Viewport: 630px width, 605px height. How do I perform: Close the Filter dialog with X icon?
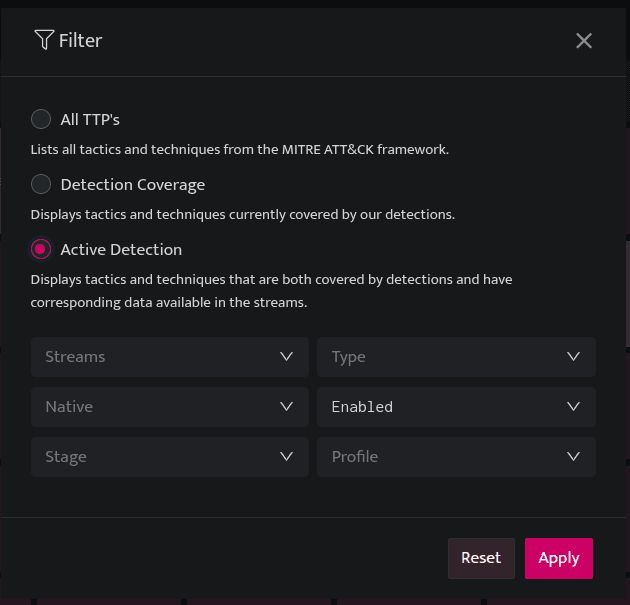[x=583, y=41]
